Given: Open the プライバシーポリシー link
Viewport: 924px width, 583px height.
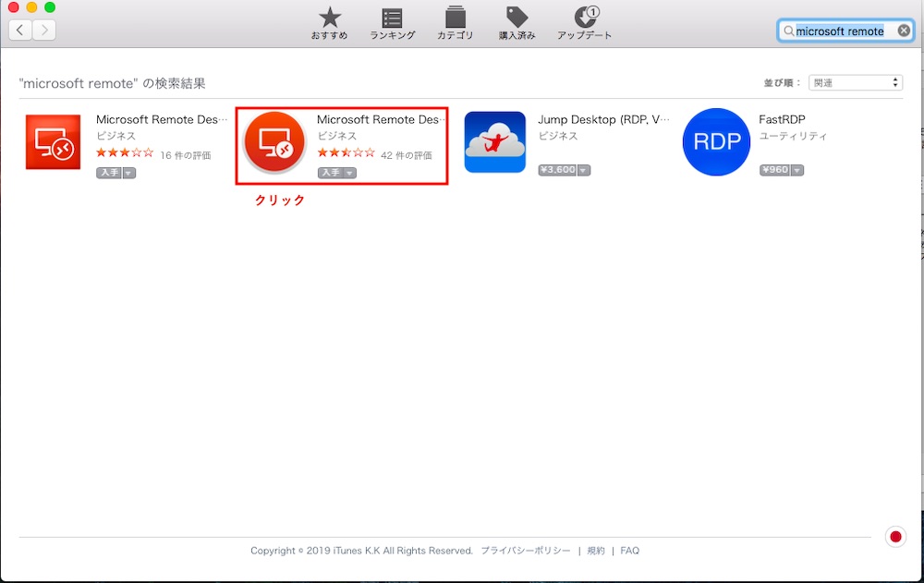Looking at the screenshot, I should point(526,551).
